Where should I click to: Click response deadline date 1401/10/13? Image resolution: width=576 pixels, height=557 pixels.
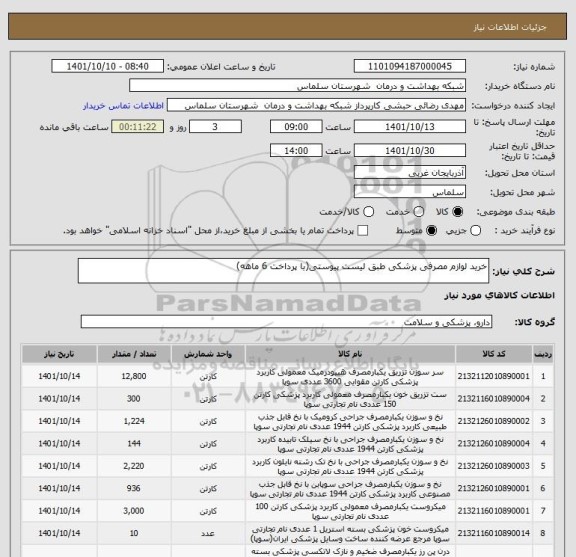click(x=410, y=127)
